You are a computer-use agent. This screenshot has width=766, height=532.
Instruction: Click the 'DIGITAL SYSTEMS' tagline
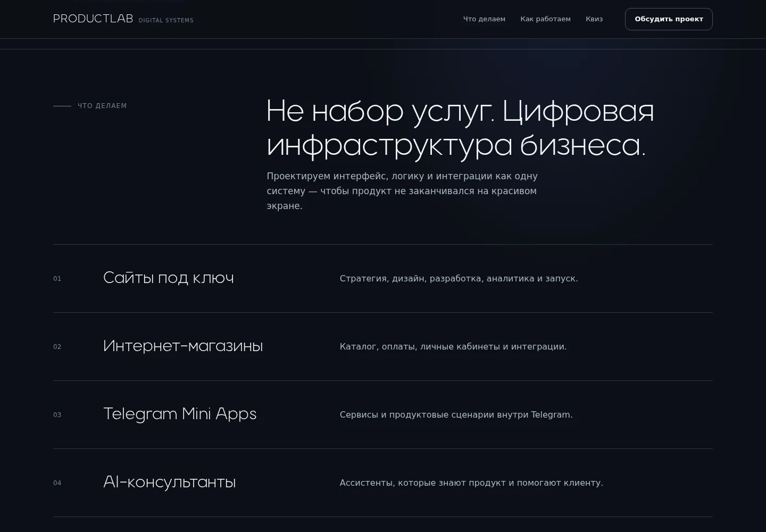[166, 21]
